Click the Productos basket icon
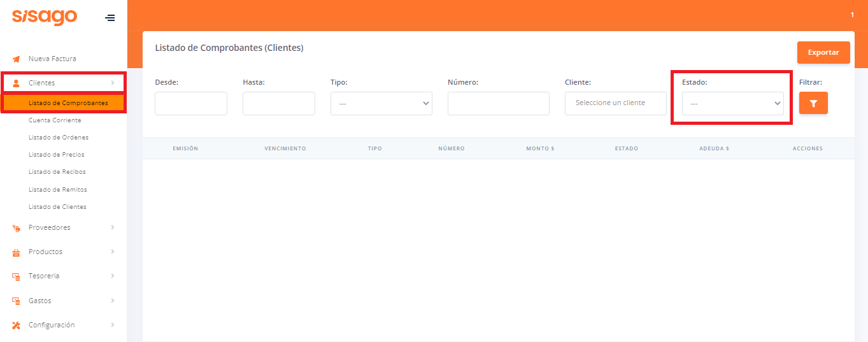Image resolution: width=868 pixels, height=342 pixels. coord(17,252)
